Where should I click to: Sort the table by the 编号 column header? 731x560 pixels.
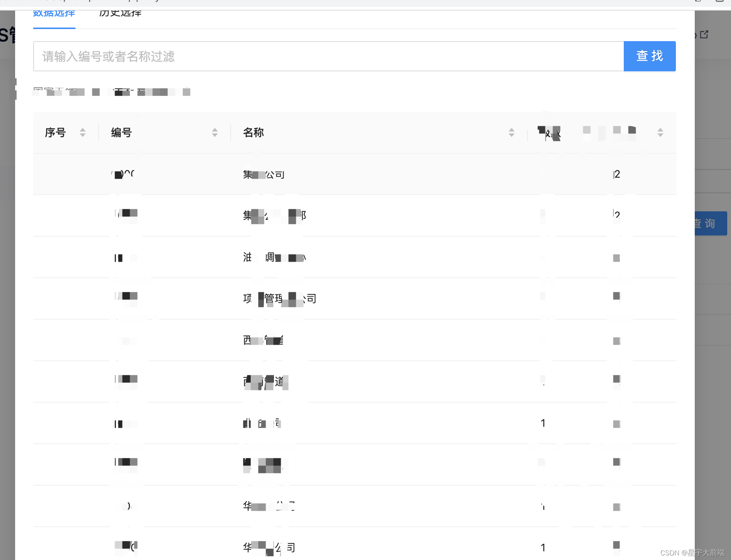pyautogui.click(x=121, y=132)
